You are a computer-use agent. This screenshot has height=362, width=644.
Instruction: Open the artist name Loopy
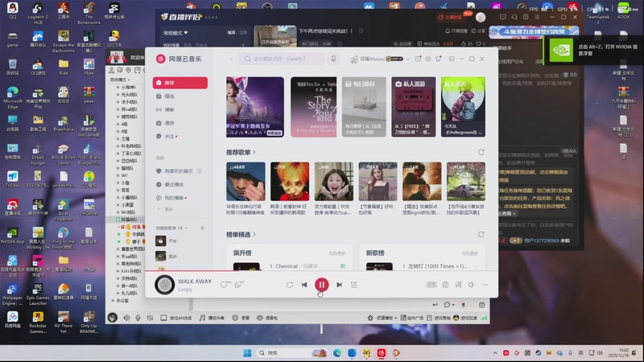(185, 290)
